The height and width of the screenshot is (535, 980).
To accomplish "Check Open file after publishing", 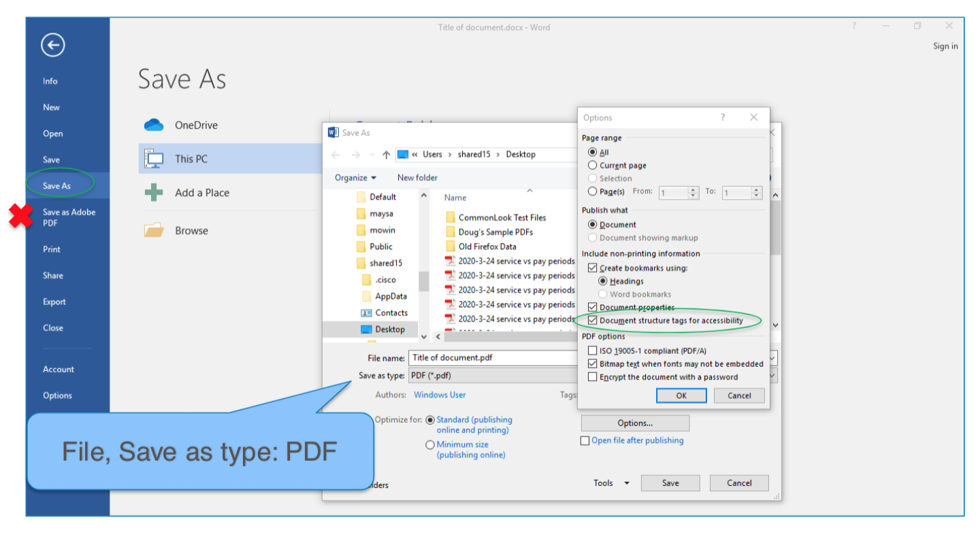I will click(585, 441).
